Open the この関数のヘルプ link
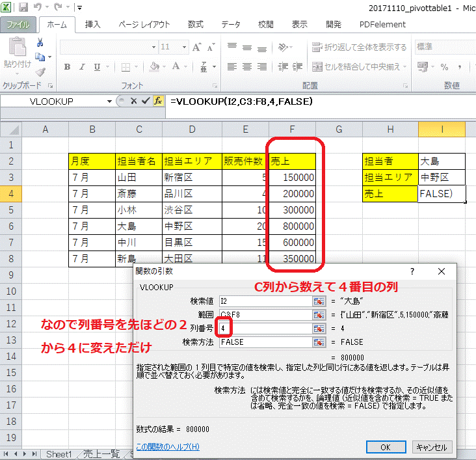Image resolution: width=476 pixels, height=460 pixels. (168, 447)
